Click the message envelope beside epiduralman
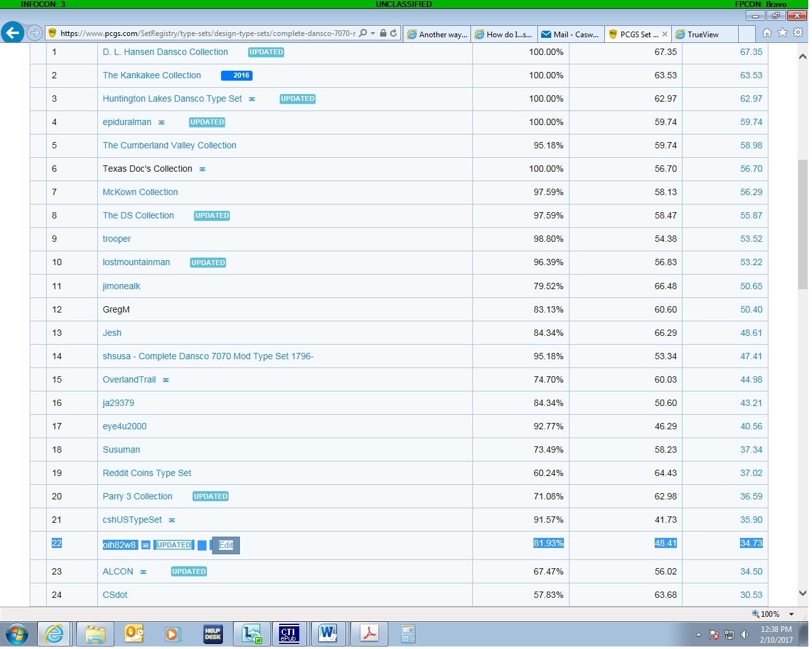The width and height of the screenshot is (812, 649). click(x=162, y=122)
